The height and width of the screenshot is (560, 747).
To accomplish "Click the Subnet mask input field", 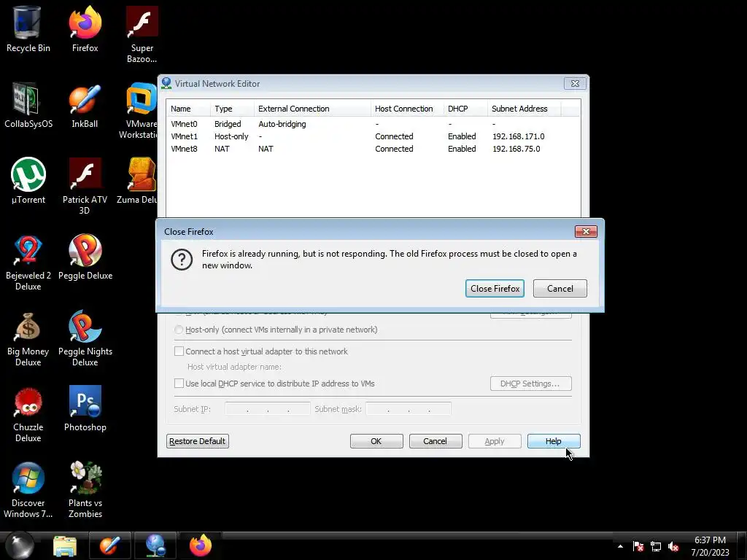I will [x=409, y=409].
